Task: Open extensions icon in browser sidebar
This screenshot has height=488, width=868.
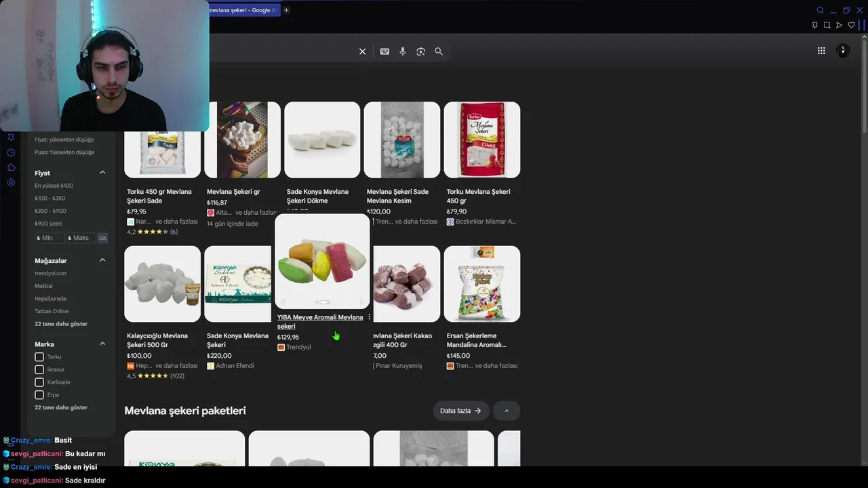Action: [x=11, y=167]
